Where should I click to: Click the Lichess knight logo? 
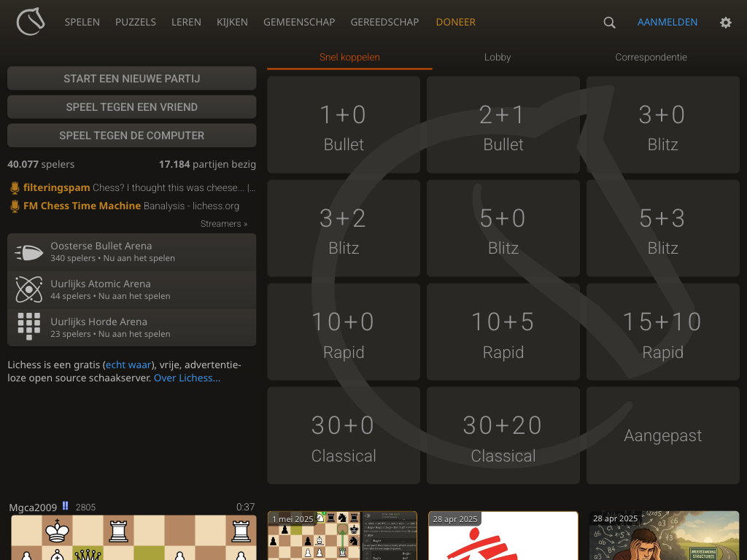[31, 22]
